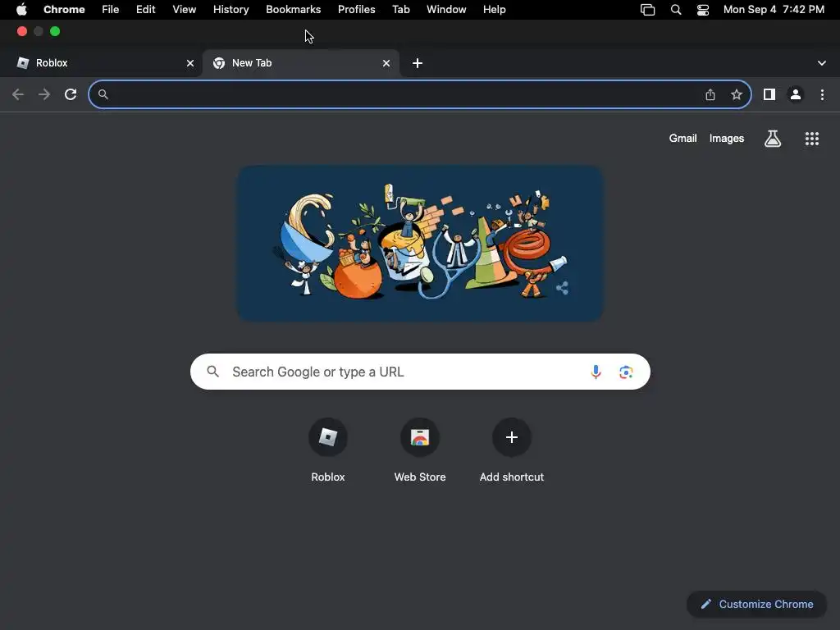Reload the current page
This screenshot has height=630, width=840.
point(71,95)
